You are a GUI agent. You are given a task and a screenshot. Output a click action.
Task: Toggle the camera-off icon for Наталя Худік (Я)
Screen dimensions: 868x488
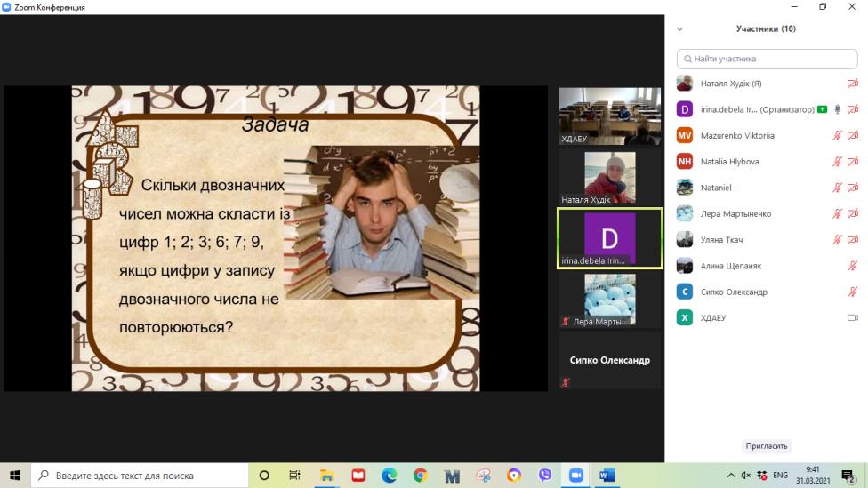click(853, 84)
